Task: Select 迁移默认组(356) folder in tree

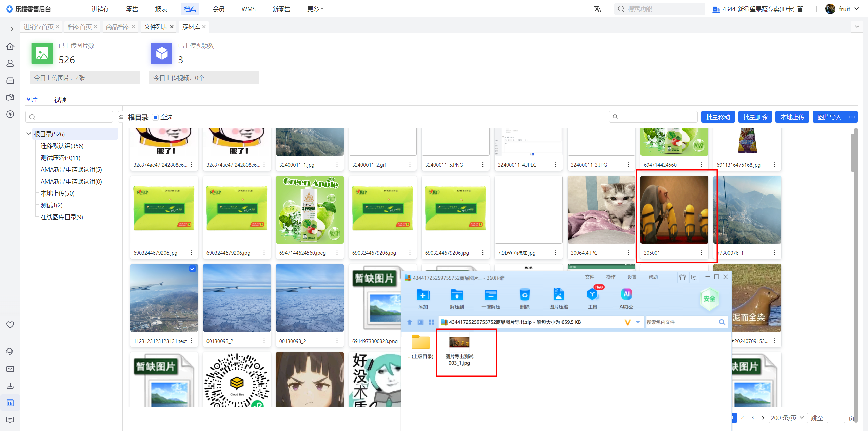Action: coord(62,146)
